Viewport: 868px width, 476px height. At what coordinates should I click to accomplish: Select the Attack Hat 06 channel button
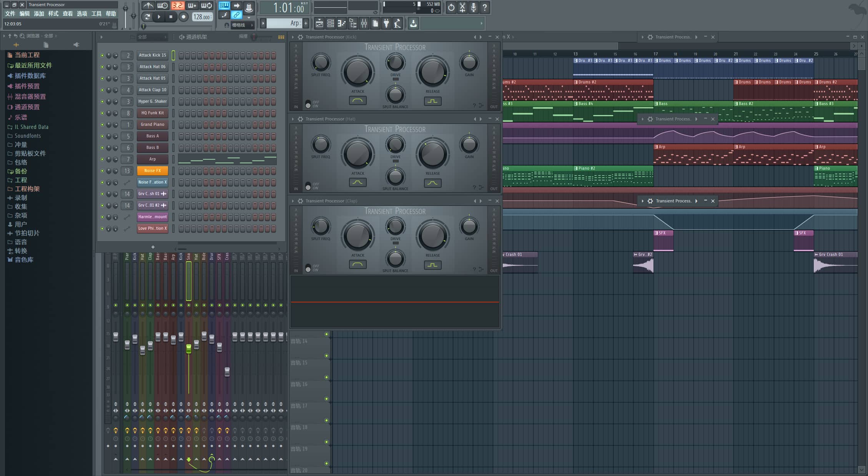[153, 67]
